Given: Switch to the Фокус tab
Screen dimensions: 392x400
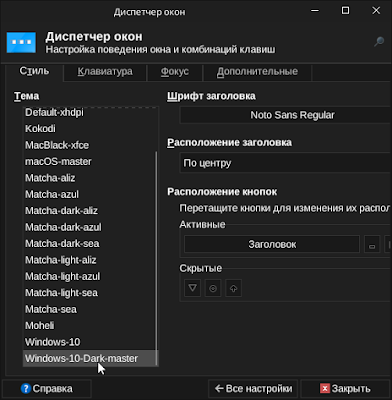Looking at the screenshot, I should point(175,72).
